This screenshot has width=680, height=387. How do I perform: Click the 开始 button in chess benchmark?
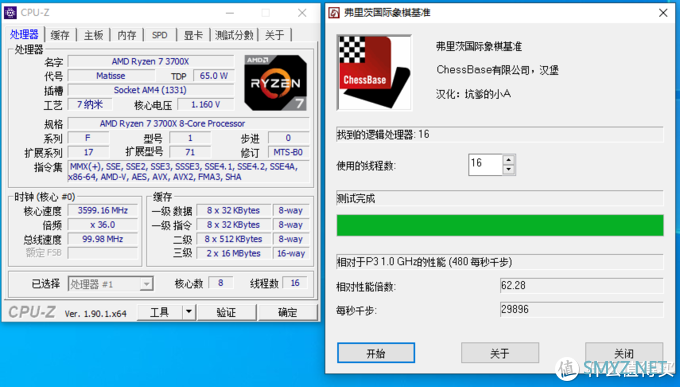pyautogui.click(x=376, y=353)
